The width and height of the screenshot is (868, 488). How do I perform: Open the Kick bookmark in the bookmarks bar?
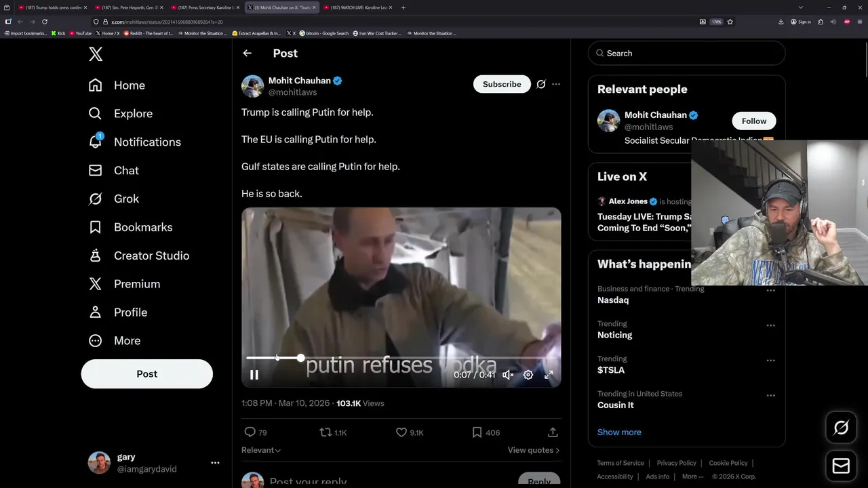click(58, 33)
